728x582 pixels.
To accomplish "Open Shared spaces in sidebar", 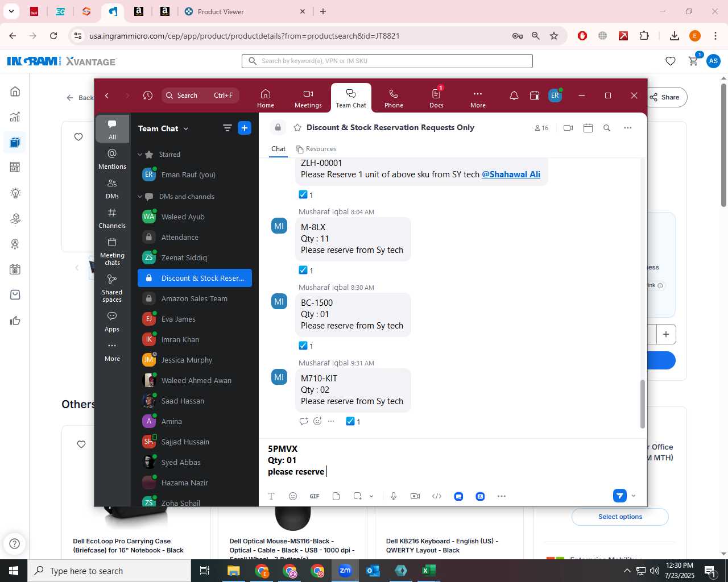I will (112, 288).
